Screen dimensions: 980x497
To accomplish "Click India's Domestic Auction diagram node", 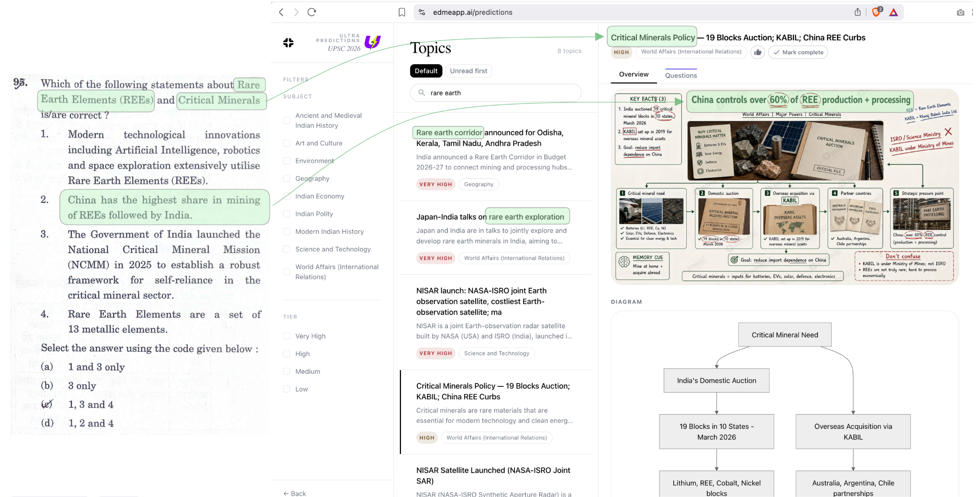I will click(716, 381).
